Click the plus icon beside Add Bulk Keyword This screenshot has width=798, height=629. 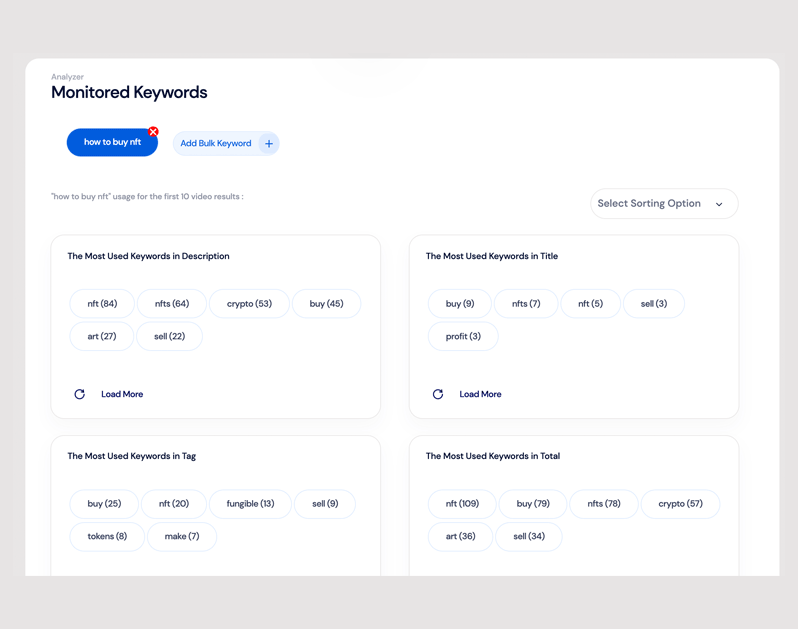pyautogui.click(x=268, y=144)
